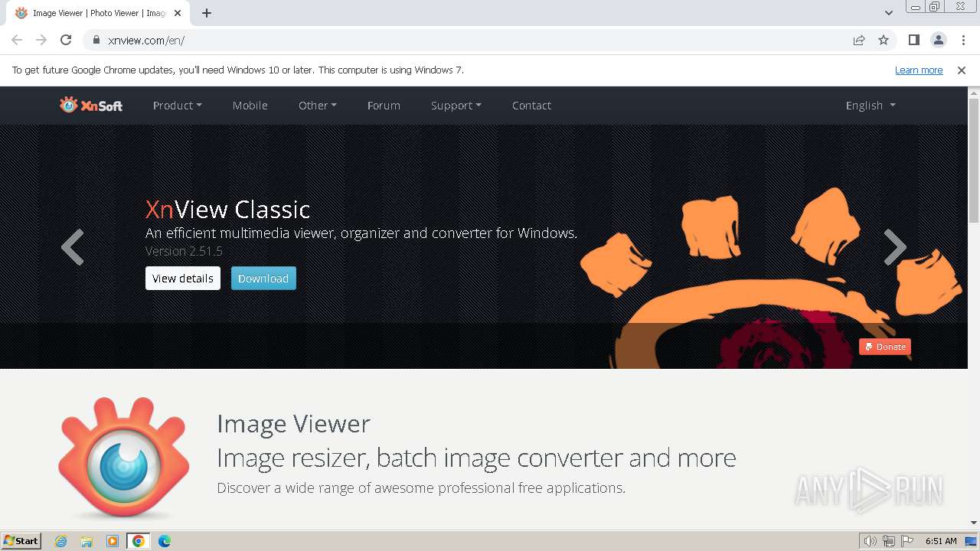The width and height of the screenshot is (980, 551).
Task: Open the English language selector
Action: coord(871,106)
